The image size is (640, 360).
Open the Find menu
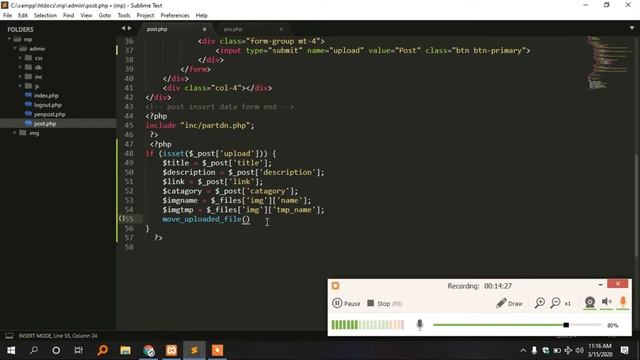tap(69, 15)
